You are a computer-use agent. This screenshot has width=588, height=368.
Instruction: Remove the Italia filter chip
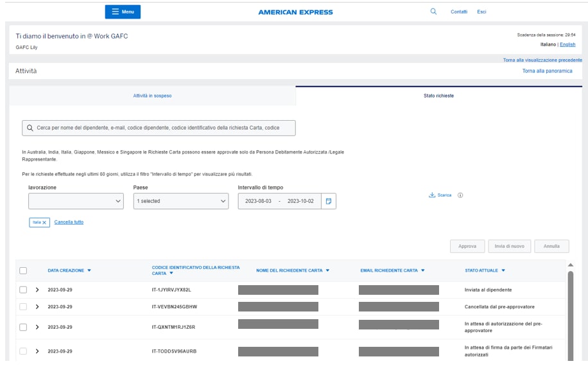click(x=45, y=222)
